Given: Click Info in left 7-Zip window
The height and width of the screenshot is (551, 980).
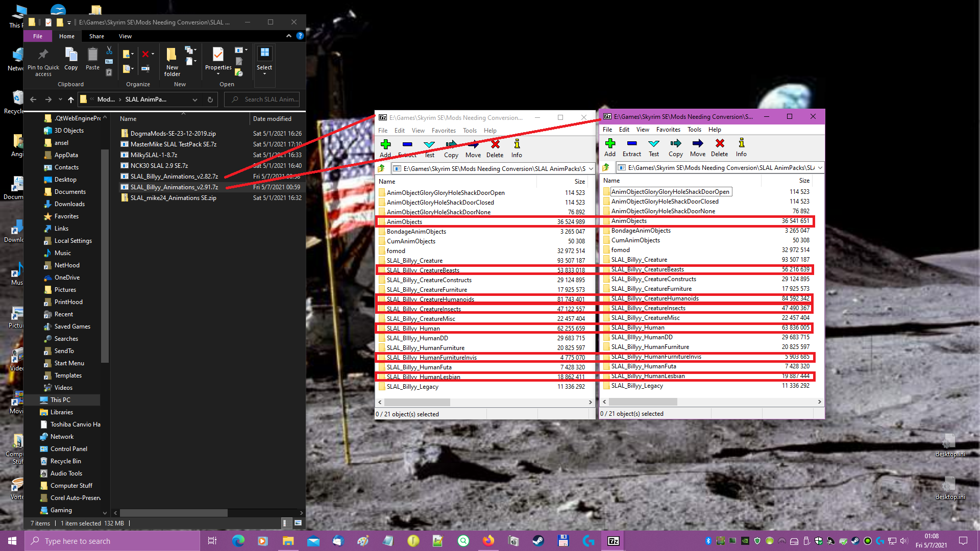Looking at the screenshot, I should (x=517, y=148).
